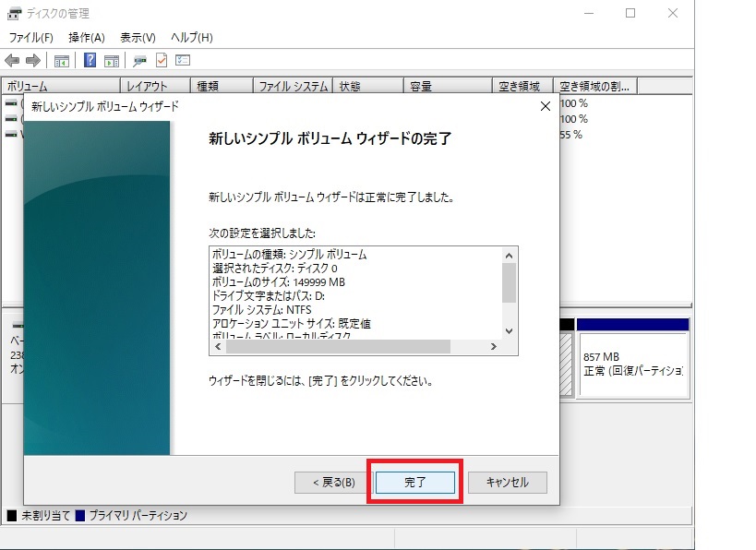756x550 pixels.
Task: Show the Action pane via its toolbar icon
Action: click(x=111, y=60)
